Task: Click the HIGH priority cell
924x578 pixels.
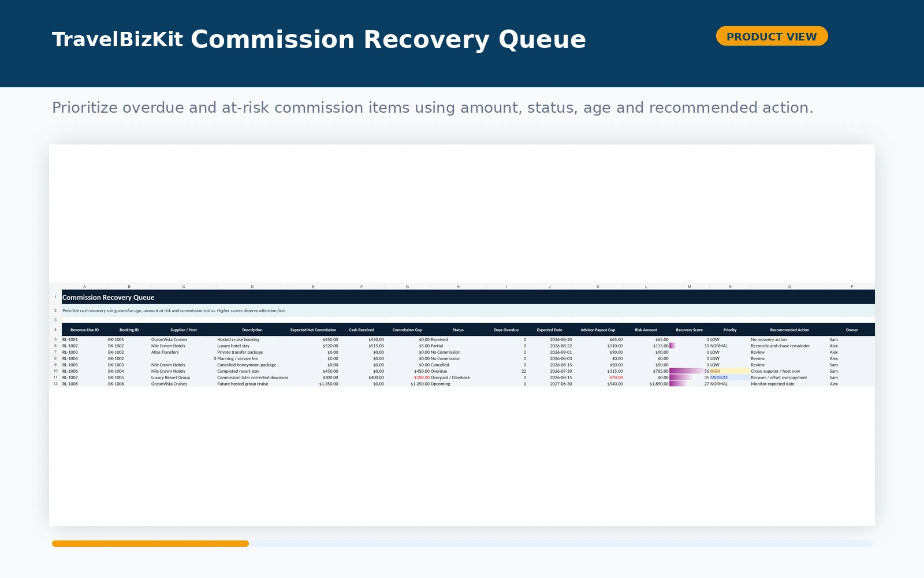Action: tap(730, 371)
